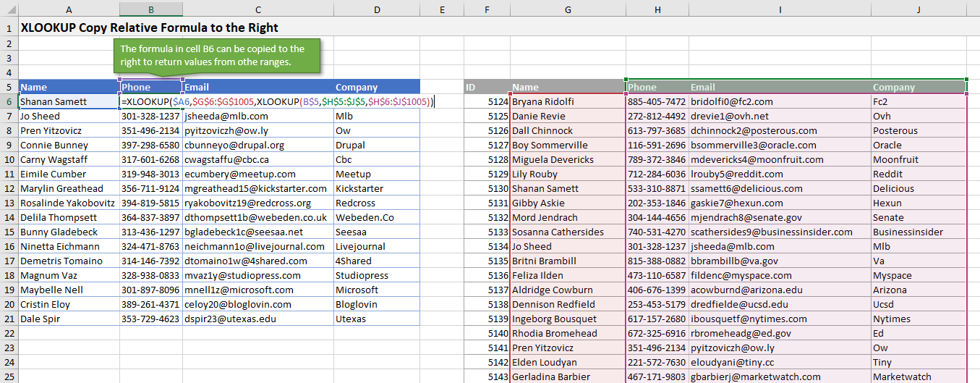Select column header G
This screenshot has width=980, height=383.
(x=568, y=9)
